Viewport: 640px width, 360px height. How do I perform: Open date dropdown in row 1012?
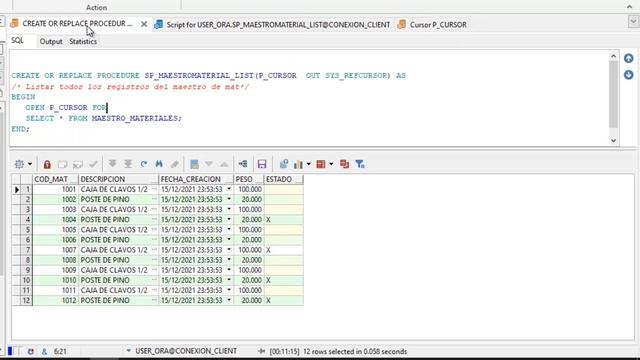point(229,300)
